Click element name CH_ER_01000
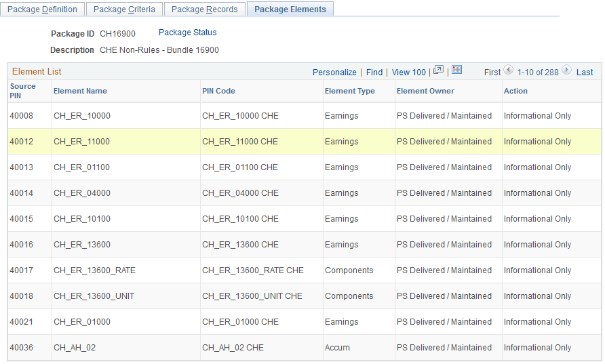The height and width of the screenshot is (364, 605). point(82,321)
